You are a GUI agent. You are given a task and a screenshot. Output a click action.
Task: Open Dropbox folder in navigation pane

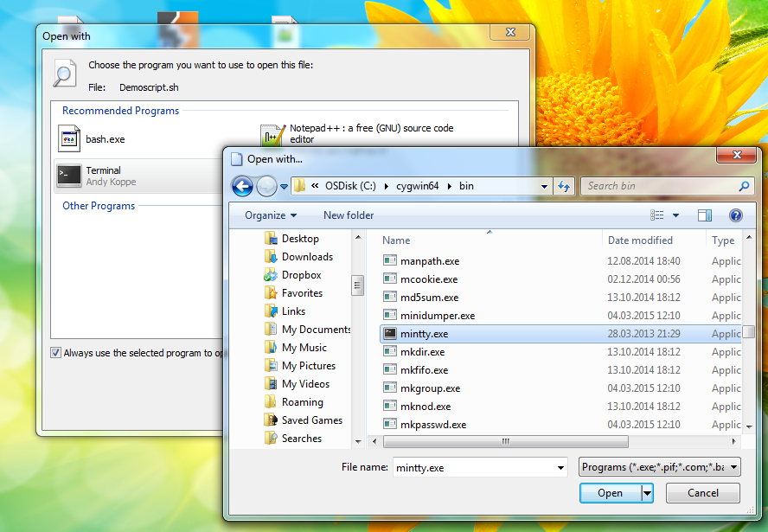pyautogui.click(x=293, y=275)
